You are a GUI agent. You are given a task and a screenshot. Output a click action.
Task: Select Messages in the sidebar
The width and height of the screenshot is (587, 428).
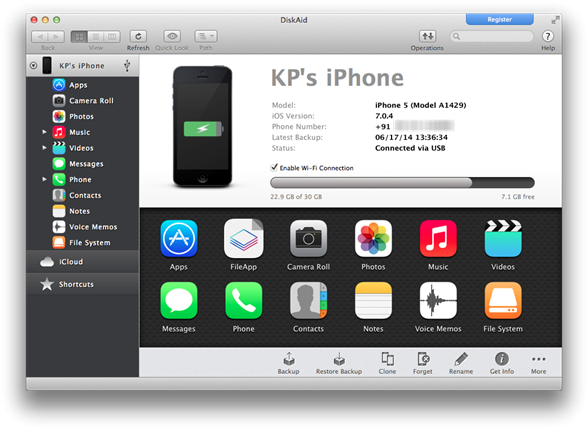[82, 164]
